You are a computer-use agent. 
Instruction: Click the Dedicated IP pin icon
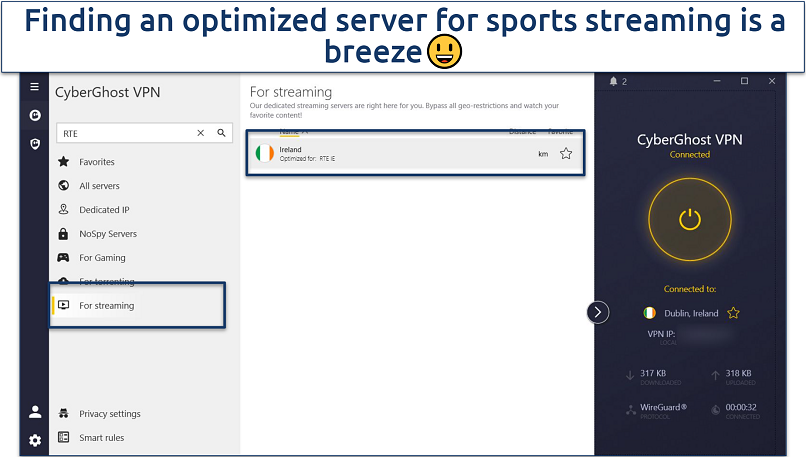[64, 209]
